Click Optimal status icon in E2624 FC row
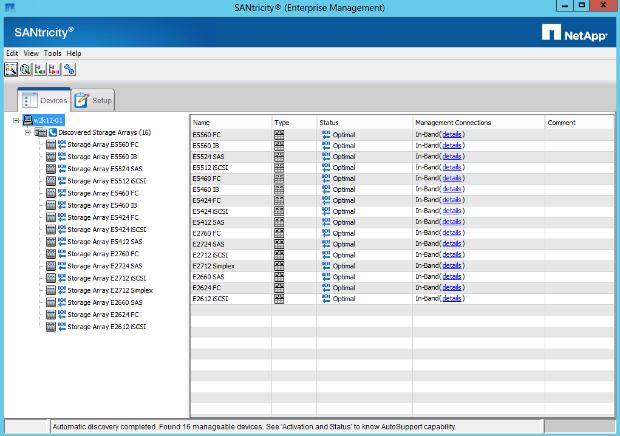The width and height of the screenshot is (620, 436). click(326, 288)
